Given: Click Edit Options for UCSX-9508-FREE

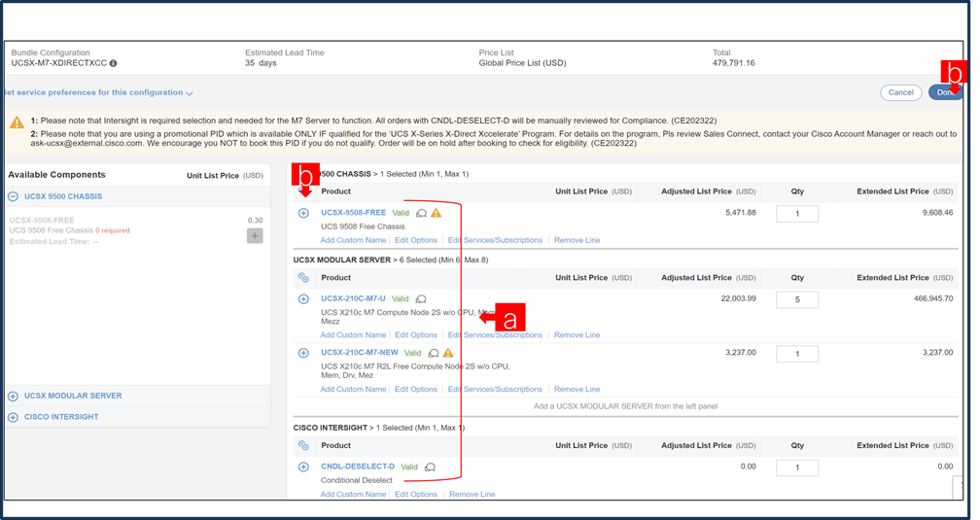Looking at the screenshot, I should [416, 240].
